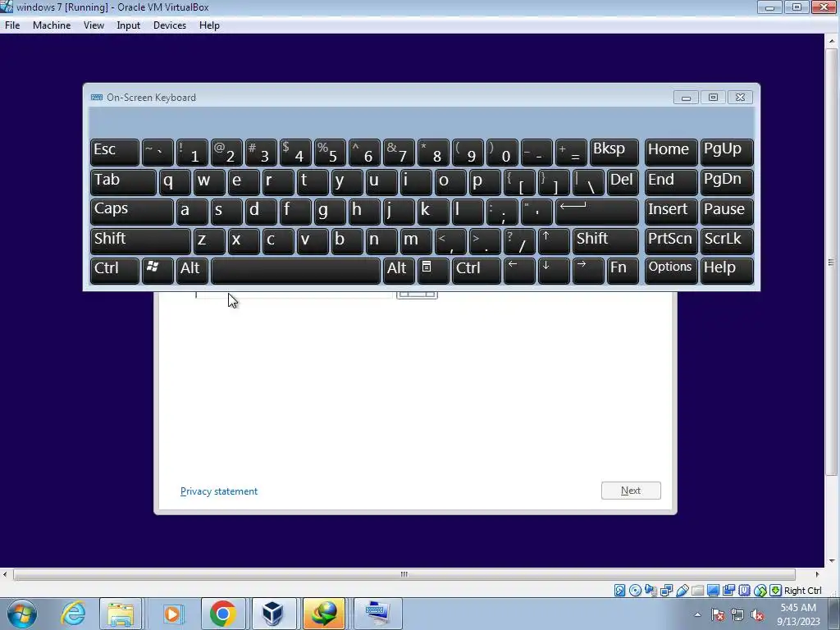The width and height of the screenshot is (840, 630).
Task: Open Google Chrome from the taskbar
Action: pos(223,614)
